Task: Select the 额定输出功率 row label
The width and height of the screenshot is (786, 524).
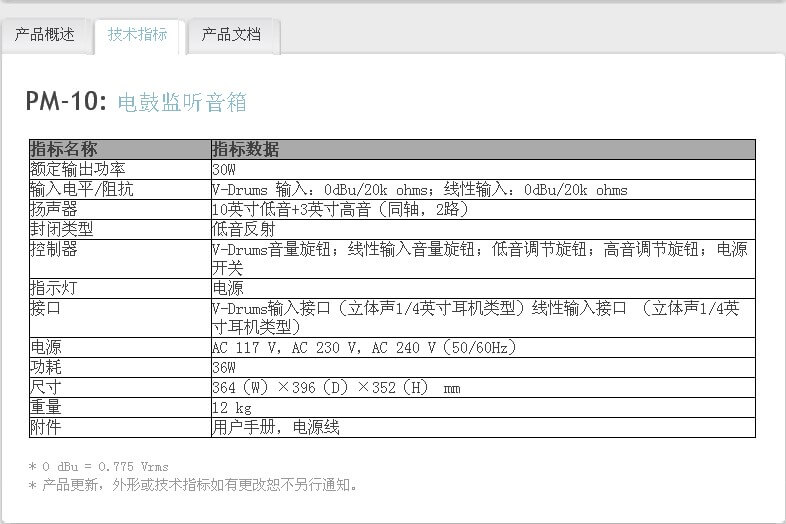Action: (78, 169)
